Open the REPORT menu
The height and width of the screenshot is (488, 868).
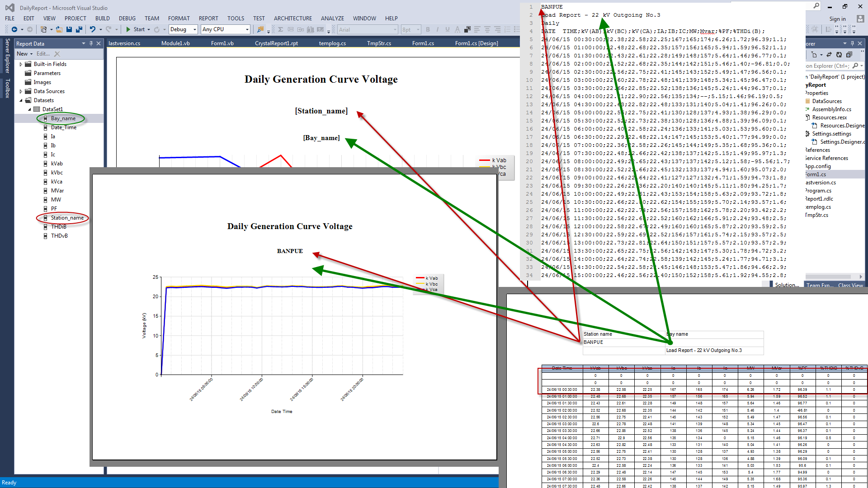pyautogui.click(x=208, y=19)
